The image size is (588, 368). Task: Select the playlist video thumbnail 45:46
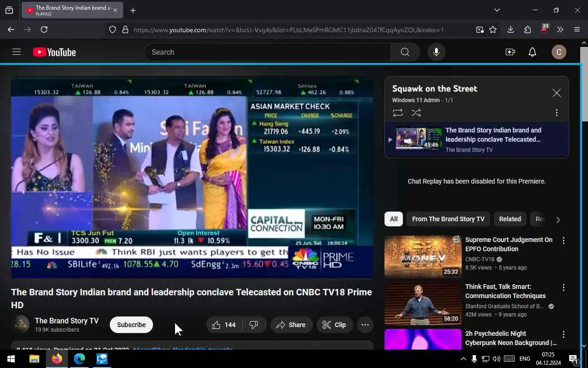(419, 139)
